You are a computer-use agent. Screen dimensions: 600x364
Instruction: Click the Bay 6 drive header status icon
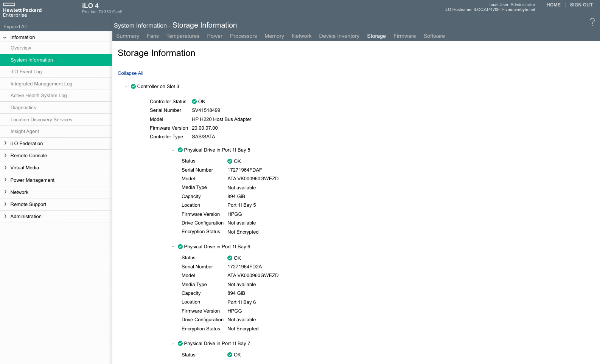pyautogui.click(x=180, y=247)
